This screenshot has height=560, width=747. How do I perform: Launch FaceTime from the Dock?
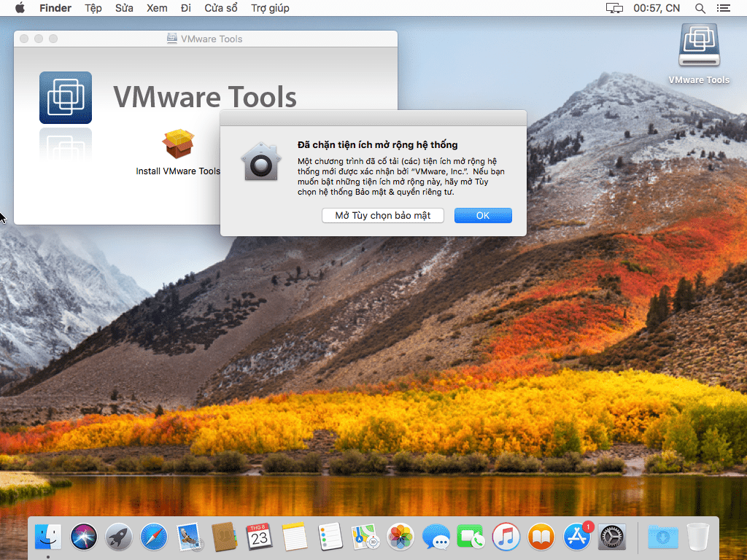pos(471,537)
